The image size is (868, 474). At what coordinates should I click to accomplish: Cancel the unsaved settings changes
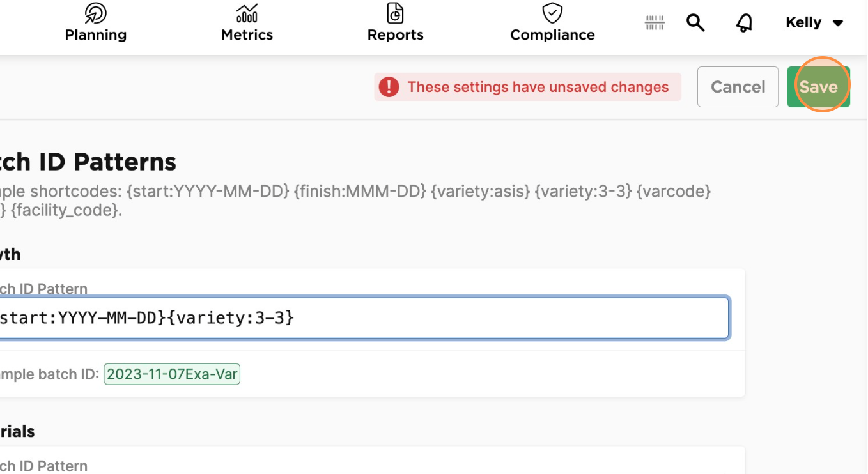coord(738,87)
